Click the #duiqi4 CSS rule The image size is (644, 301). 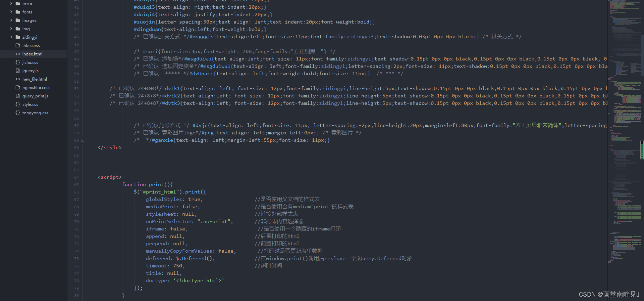[x=203, y=14]
